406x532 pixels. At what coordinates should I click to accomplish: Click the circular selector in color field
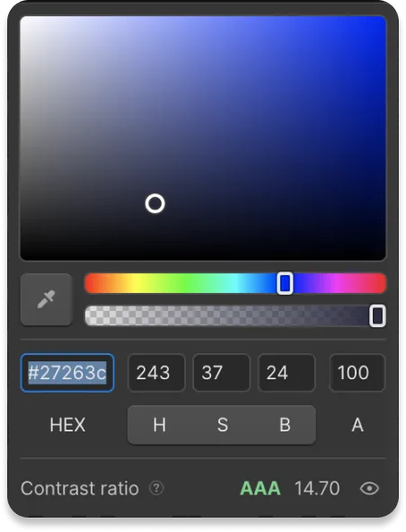pyautogui.click(x=155, y=204)
